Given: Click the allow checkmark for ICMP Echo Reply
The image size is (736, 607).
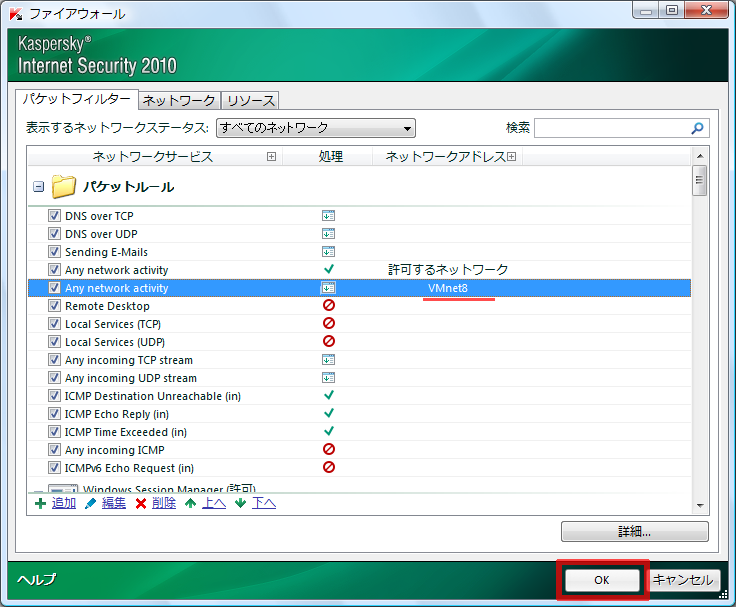Looking at the screenshot, I should pos(328,414).
